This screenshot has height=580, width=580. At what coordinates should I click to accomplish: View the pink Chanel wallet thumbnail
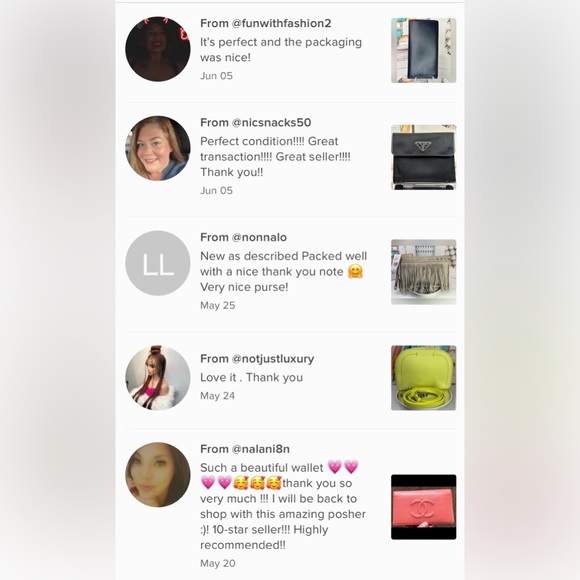coord(424,507)
